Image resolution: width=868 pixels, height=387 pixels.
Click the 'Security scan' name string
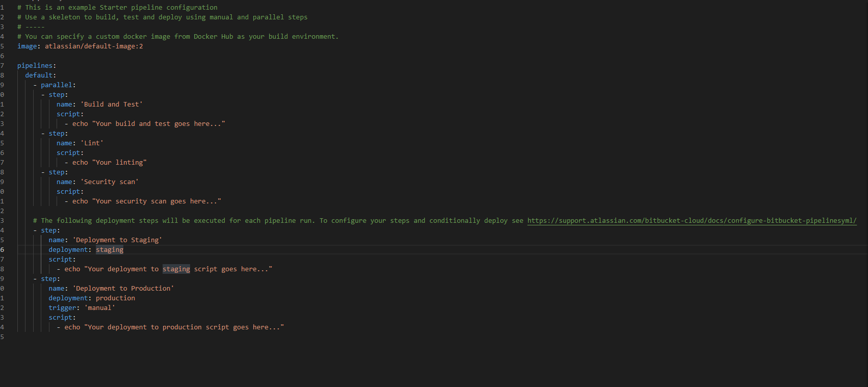pos(110,182)
